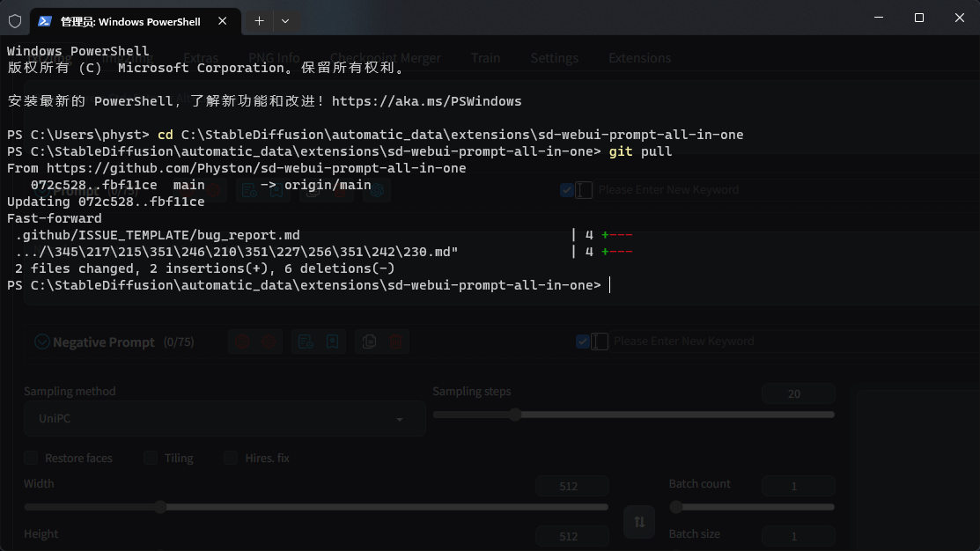Enable the Hires. fix checkbox

pyautogui.click(x=230, y=458)
